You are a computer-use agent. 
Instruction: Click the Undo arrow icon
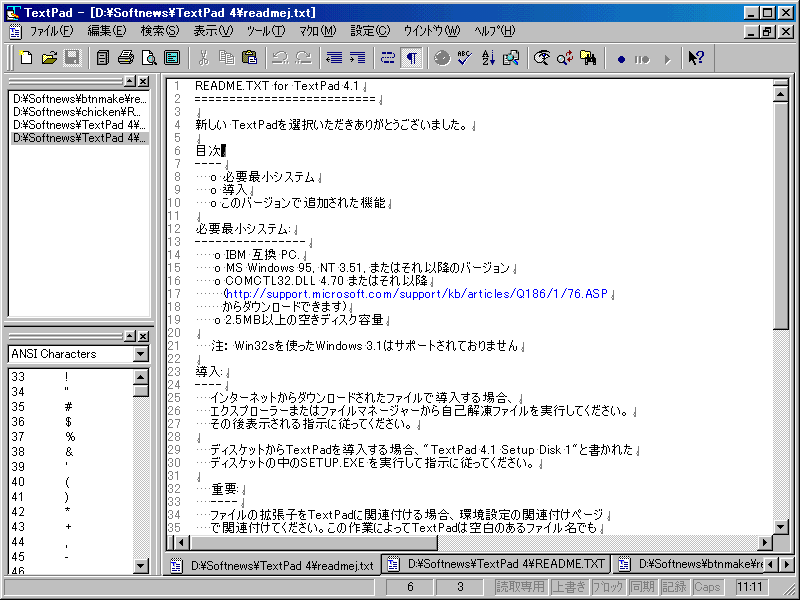(x=280, y=58)
